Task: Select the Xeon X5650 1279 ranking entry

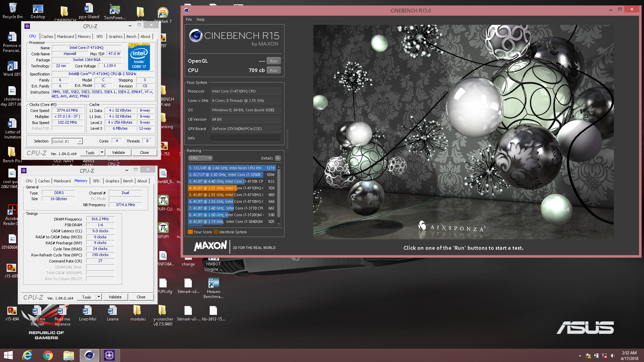Action: 232,168
